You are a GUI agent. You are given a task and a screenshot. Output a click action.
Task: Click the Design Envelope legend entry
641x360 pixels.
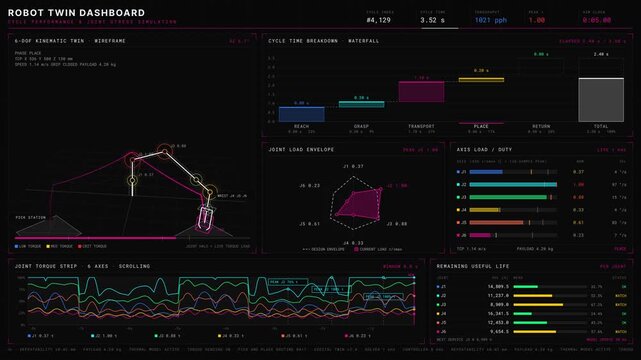point(323,249)
